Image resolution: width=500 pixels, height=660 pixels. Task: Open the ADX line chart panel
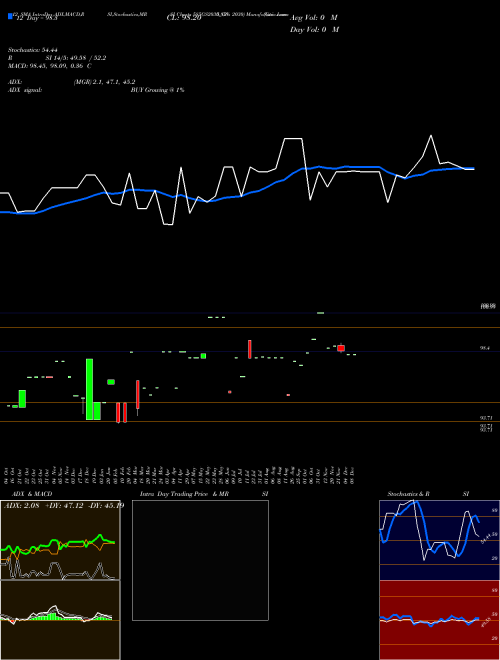click(x=60, y=540)
